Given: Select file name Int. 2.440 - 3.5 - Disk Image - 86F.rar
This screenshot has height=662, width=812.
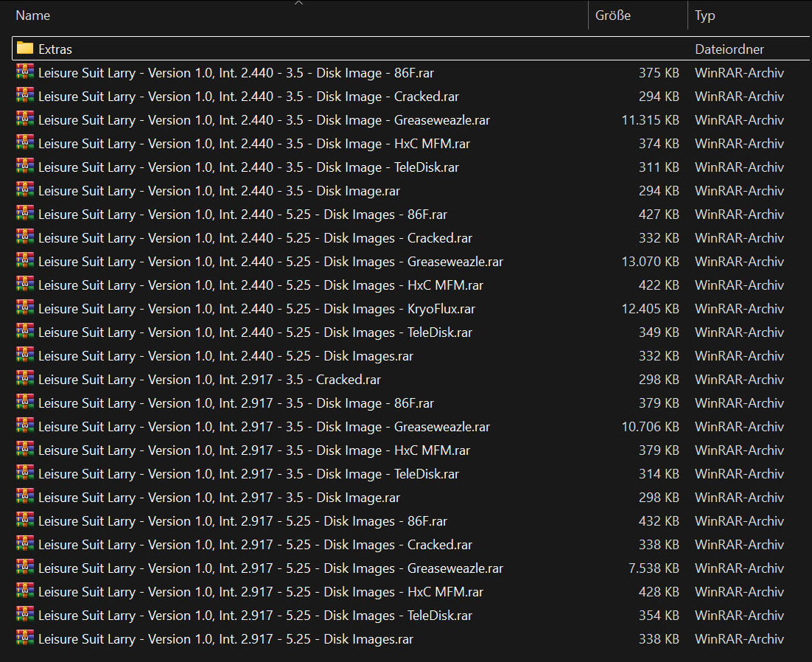Looking at the screenshot, I should pos(236,73).
